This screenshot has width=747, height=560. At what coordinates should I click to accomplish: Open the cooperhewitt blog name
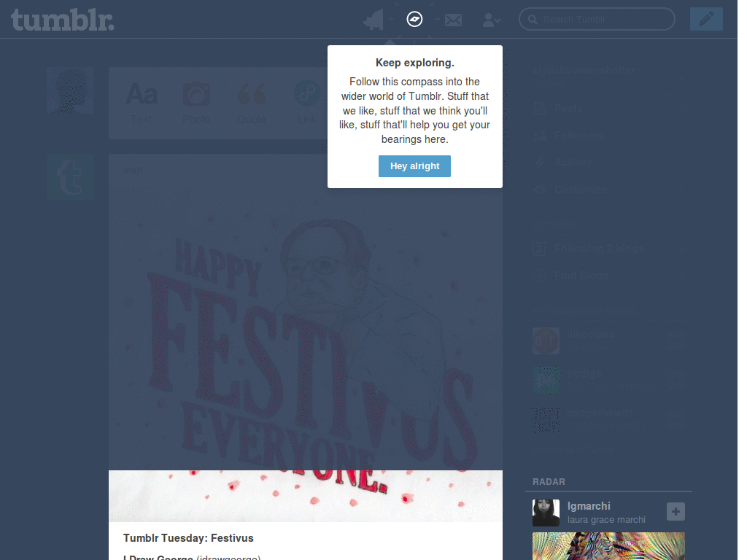(600, 413)
